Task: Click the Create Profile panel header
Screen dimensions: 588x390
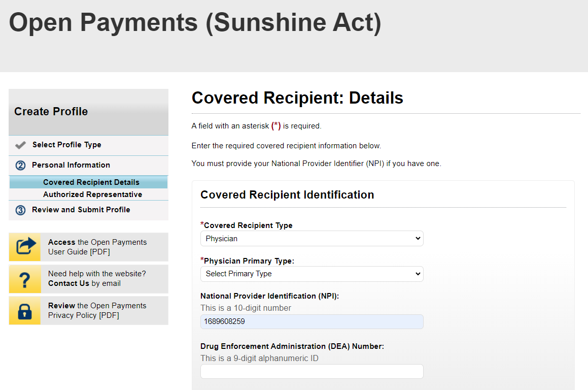Action: [x=88, y=112]
